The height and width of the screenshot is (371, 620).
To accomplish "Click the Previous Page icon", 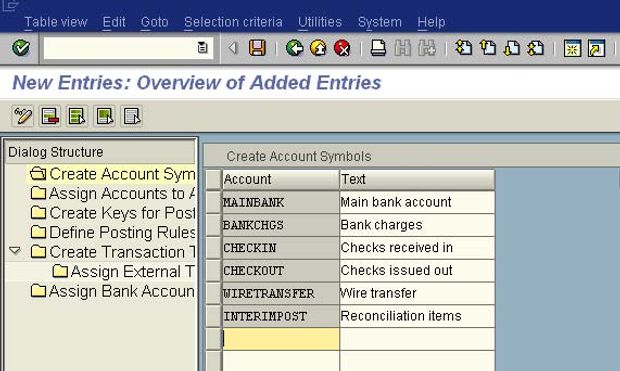I will (488, 48).
